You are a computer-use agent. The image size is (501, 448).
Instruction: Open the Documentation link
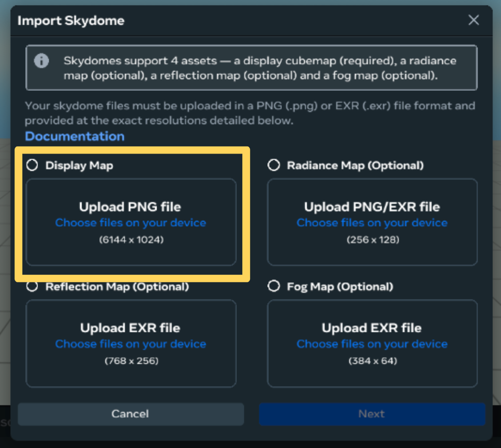click(x=75, y=136)
